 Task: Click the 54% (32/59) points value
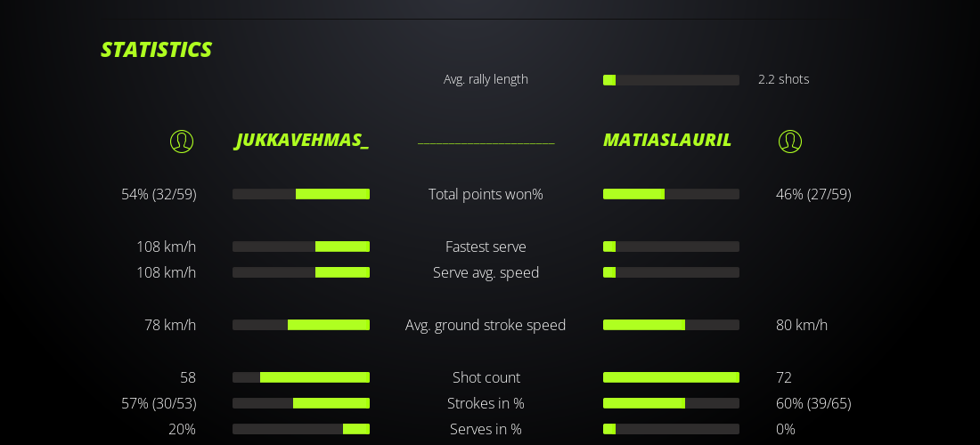159,194
